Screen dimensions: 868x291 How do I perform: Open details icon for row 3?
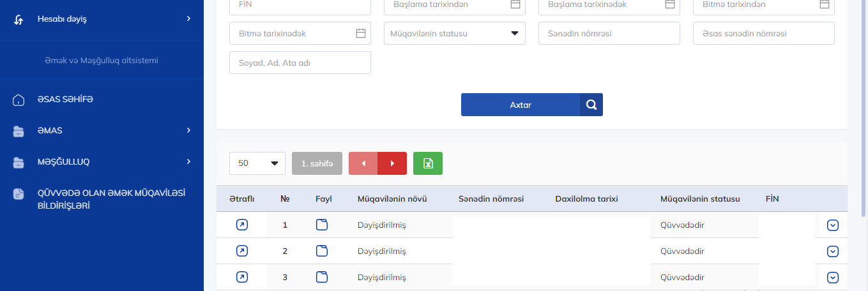tap(241, 277)
